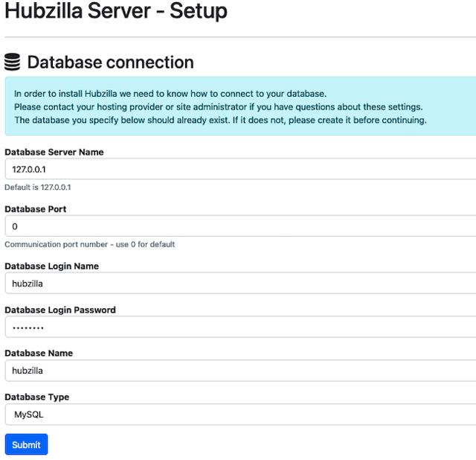
Task: Click the 'Database Server Name' label
Action: coord(54,152)
